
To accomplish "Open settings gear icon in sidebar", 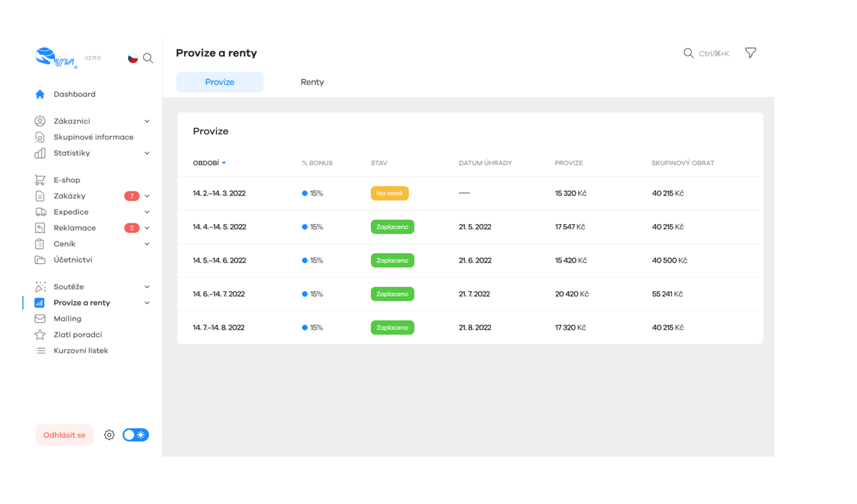I will pos(109,435).
